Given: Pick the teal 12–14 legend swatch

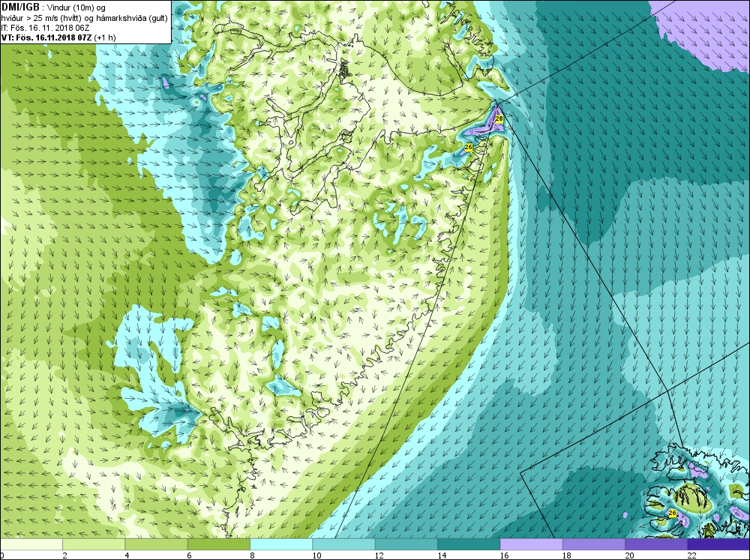Looking at the screenshot, I should (x=406, y=544).
